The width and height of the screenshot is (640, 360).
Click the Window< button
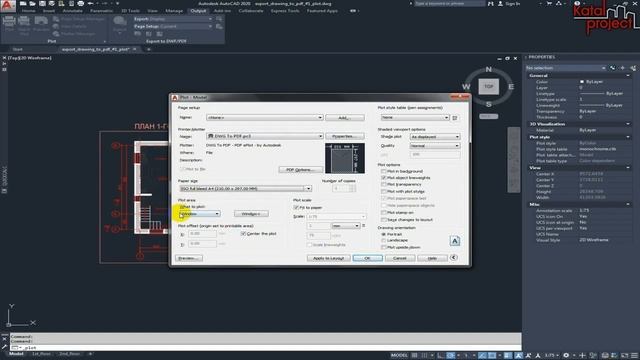coord(251,213)
